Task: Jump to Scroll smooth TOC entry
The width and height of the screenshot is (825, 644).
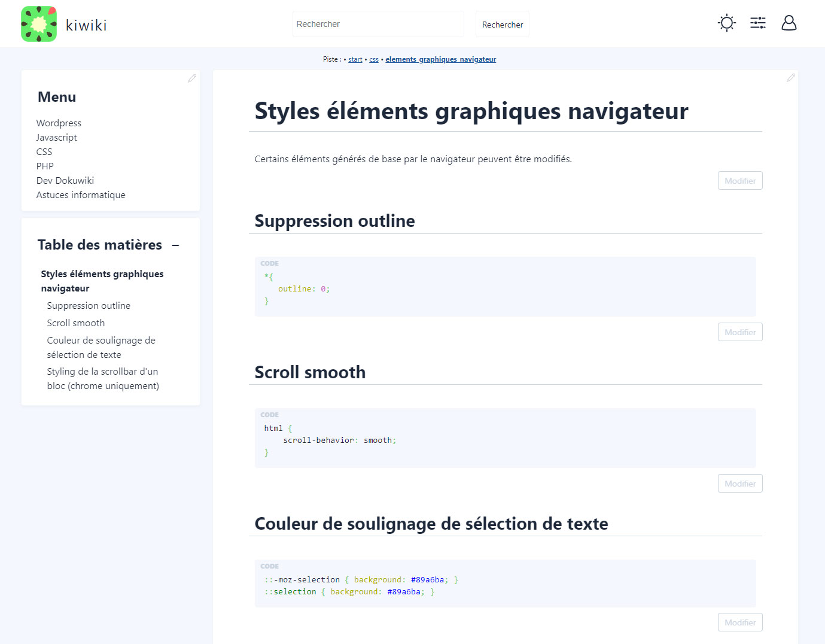Action: [x=76, y=323]
